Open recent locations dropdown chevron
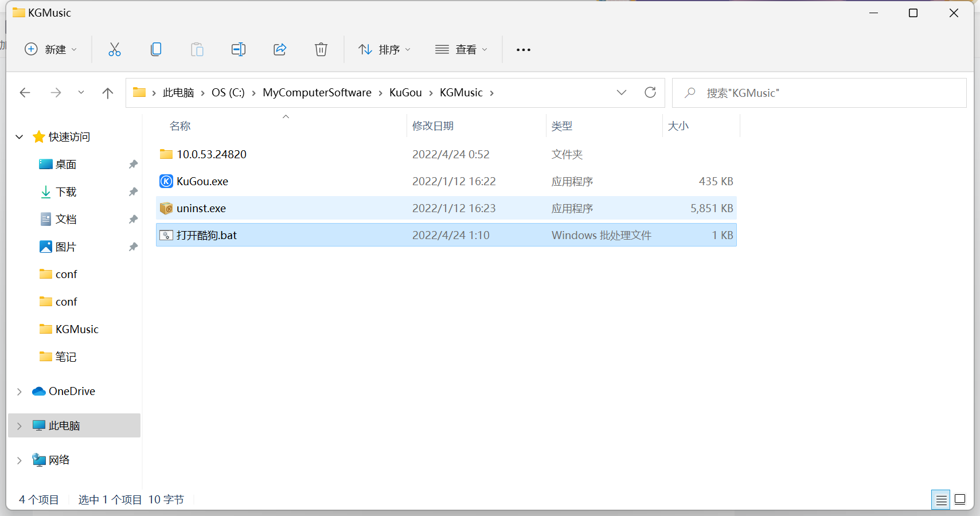Image resolution: width=980 pixels, height=516 pixels. click(81, 92)
